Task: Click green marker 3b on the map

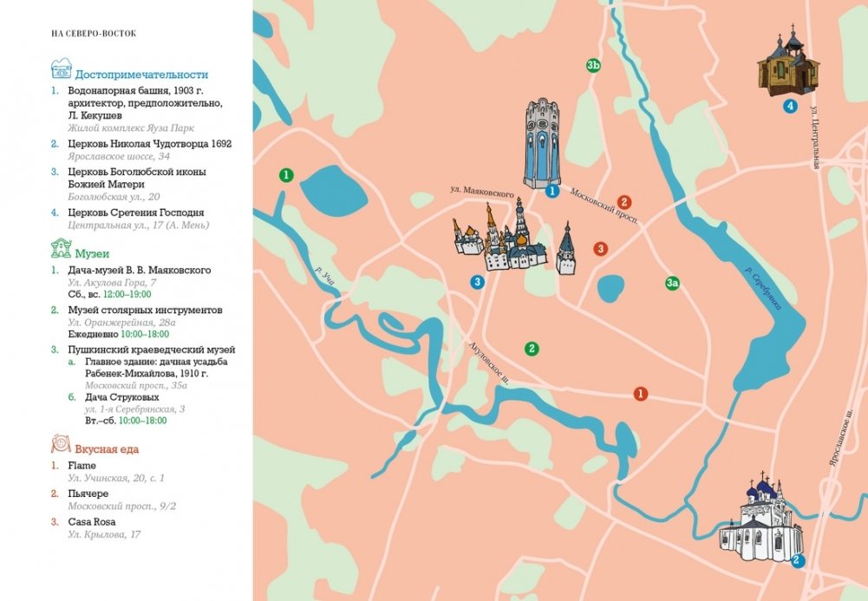Action: 593,66
